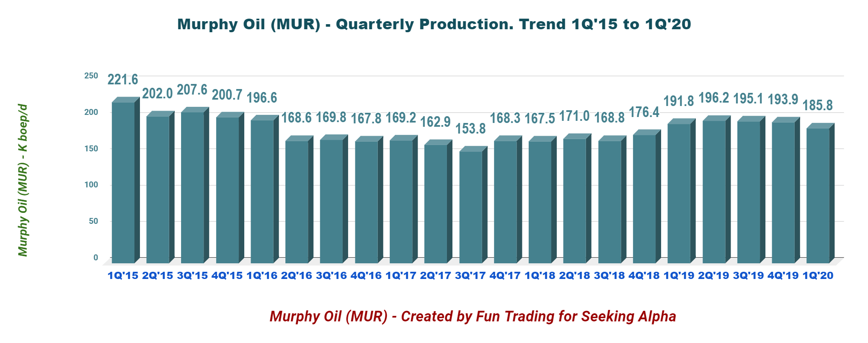Select the 195.1 data label
This screenshot has height=343, width=868.
point(748,98)
